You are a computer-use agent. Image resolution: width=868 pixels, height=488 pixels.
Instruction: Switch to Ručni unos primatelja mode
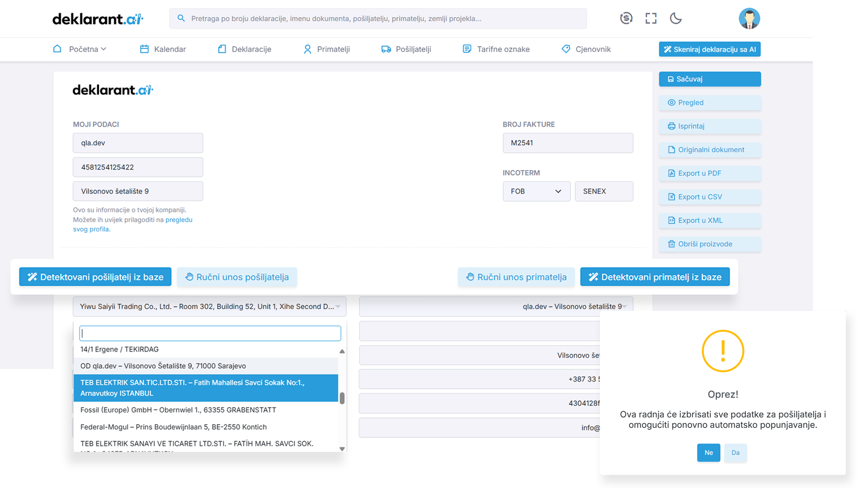[x=516, y=277]
